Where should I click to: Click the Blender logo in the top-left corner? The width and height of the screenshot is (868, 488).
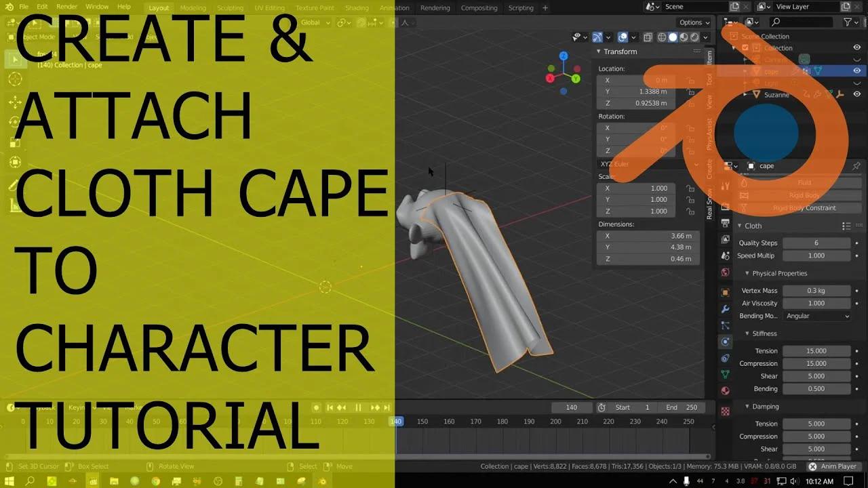[10, 7]
